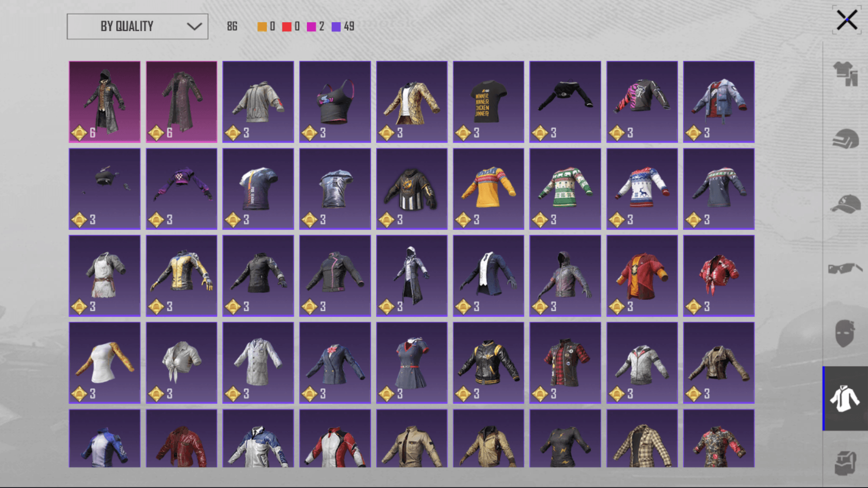This screenshot has width=868, height=488.
Task: Select the black cropped long-sleeve top
Action: [x=565, y=102]
